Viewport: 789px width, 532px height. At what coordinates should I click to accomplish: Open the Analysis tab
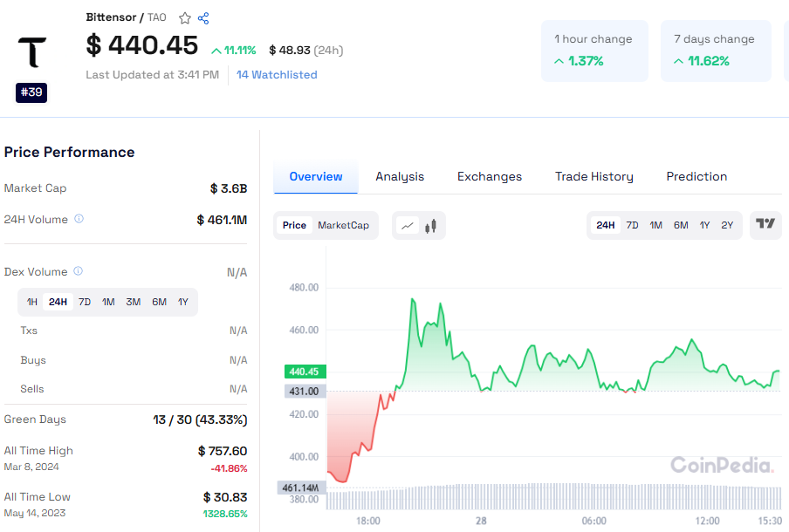pos(400,177)
